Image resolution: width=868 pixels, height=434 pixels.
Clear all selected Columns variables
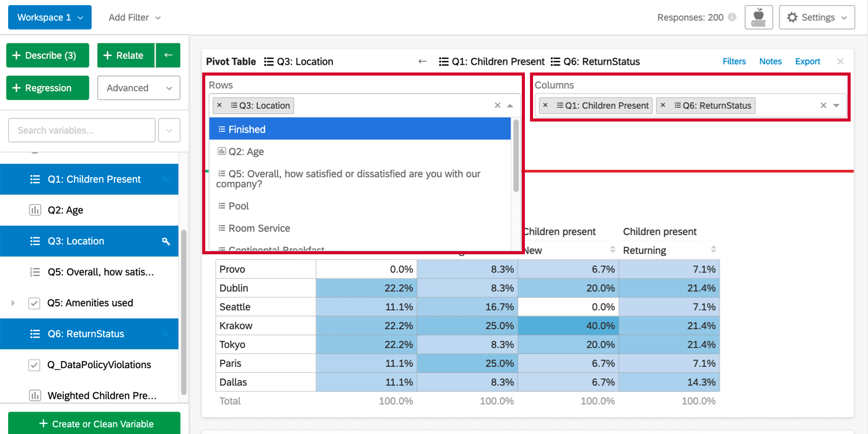click(x=823, y=105)
